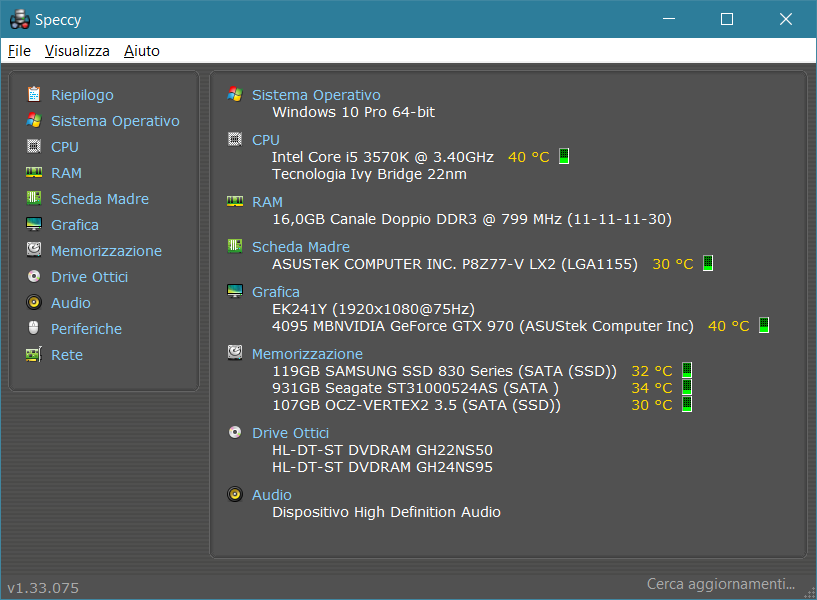Select Drive Ottici in the sidebar
This screenshot has width=817, height=600.
click(90, 277)
